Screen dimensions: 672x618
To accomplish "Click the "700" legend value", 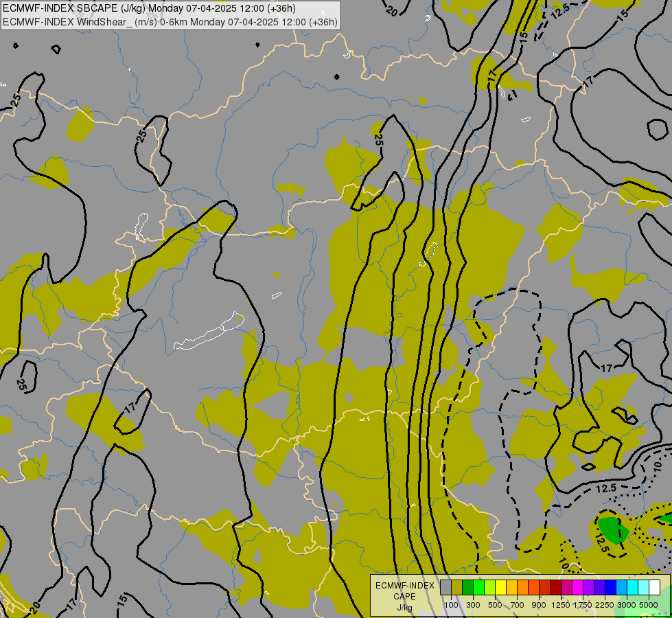I will pyautogui.click(x=518, y=605).
